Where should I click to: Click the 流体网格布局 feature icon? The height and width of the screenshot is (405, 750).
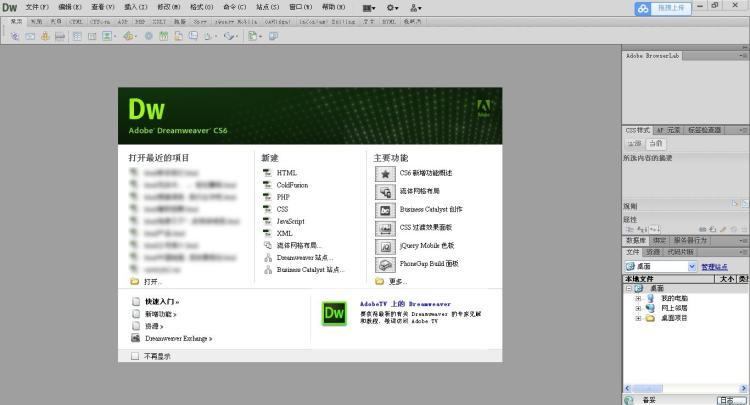(x=385, y=192)
